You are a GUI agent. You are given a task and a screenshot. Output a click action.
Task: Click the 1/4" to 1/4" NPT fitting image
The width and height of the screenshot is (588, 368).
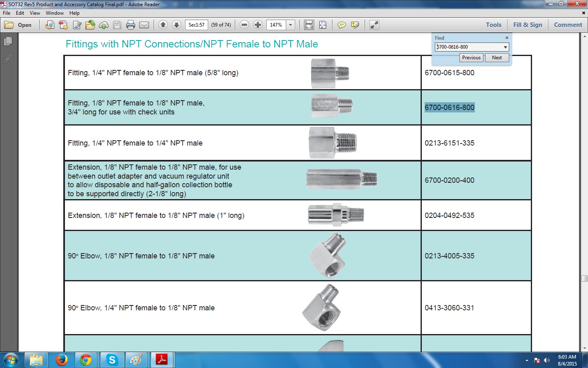[x=333, y=143]
